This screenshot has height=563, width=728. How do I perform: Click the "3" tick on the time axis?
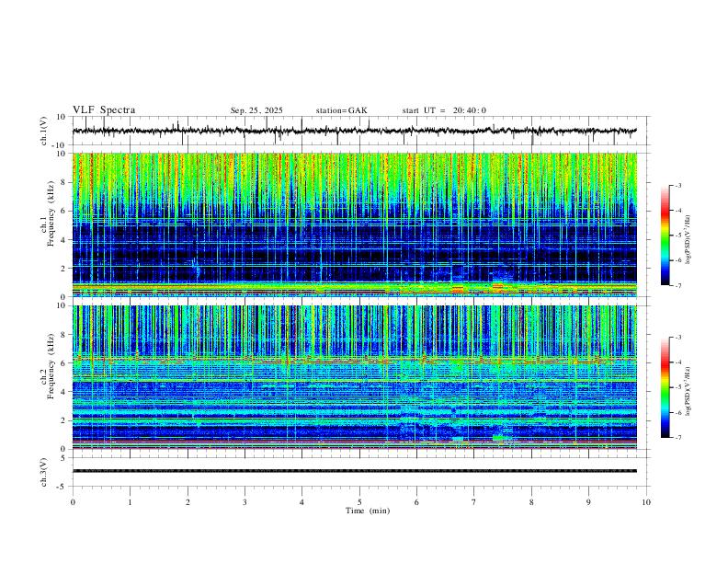[x=245, y=502]
